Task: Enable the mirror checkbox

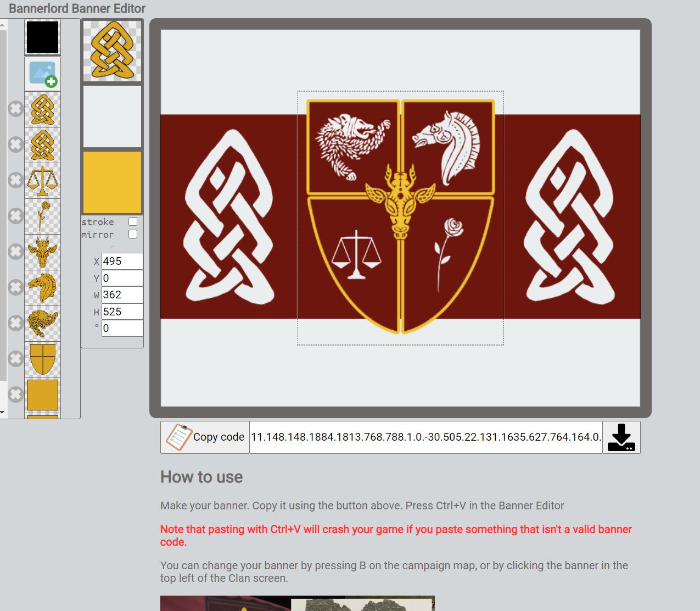Action: (133, 234)
